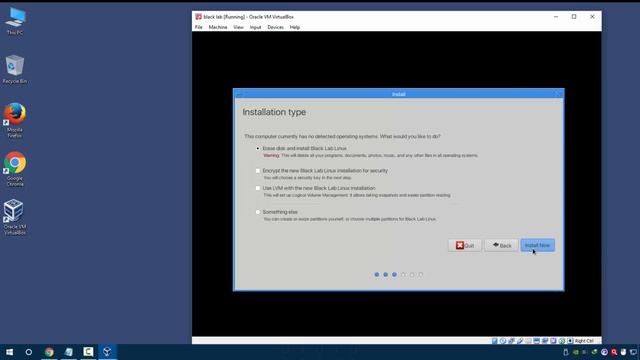This screenshot has height=360, width=640.
Task: Enable Encrypt the new Black Lab Linux installation
Action: (x=258, y=171)
